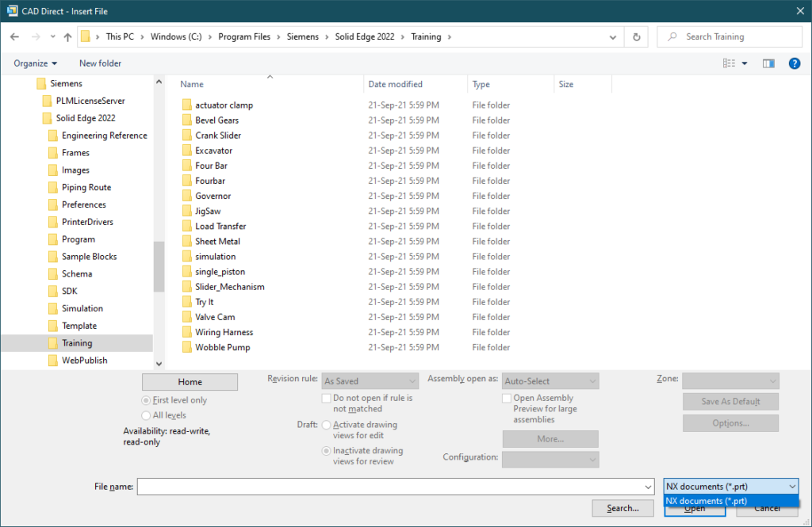Check Do not open if rule is not matched
The image size is (812, 527).
click(326, 398)
